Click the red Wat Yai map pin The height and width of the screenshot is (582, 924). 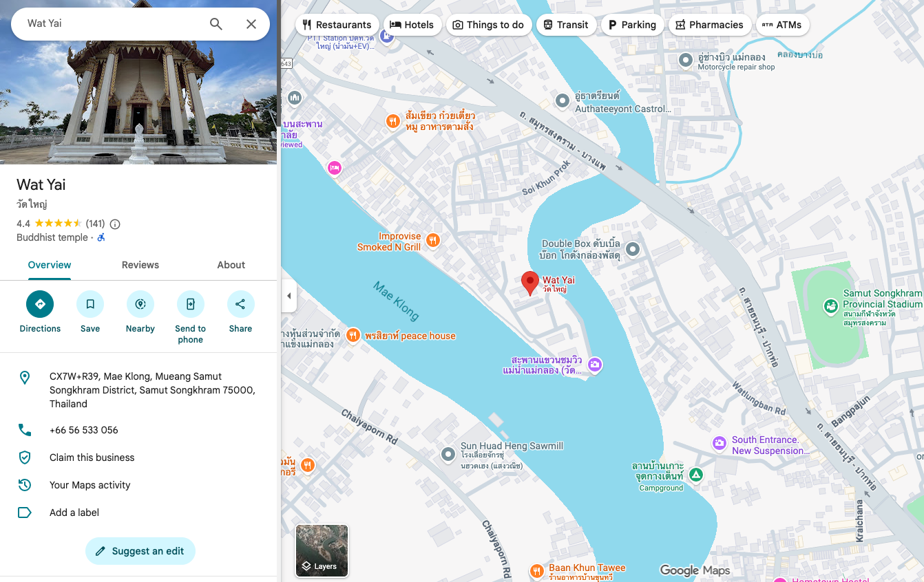pos(529,283)
